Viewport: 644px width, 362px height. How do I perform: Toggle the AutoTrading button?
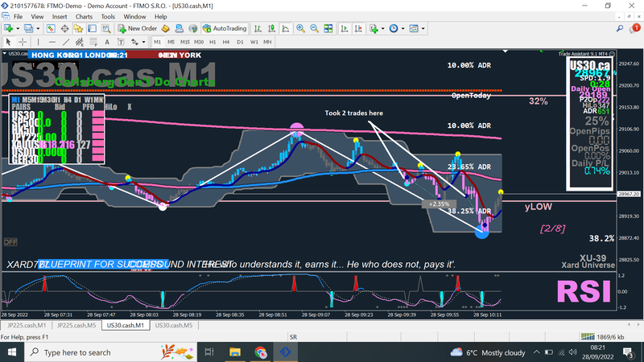coord(225,28)
